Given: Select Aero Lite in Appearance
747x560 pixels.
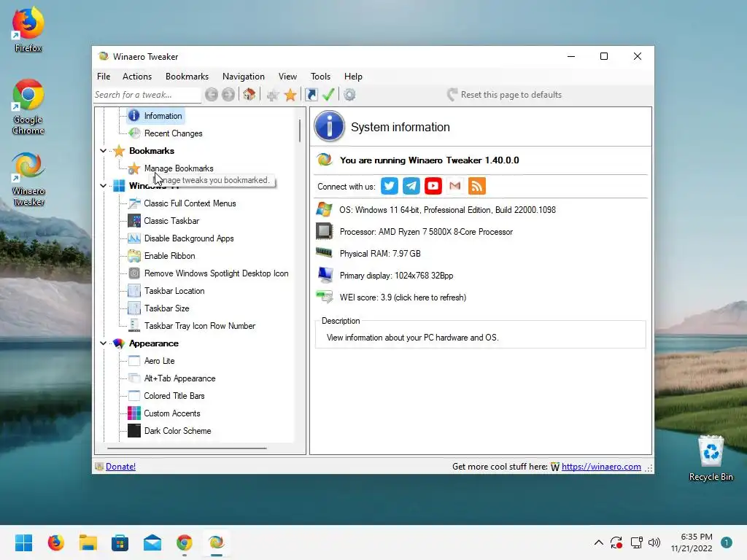Looking at the screenshot, I should tap(160, 360).
